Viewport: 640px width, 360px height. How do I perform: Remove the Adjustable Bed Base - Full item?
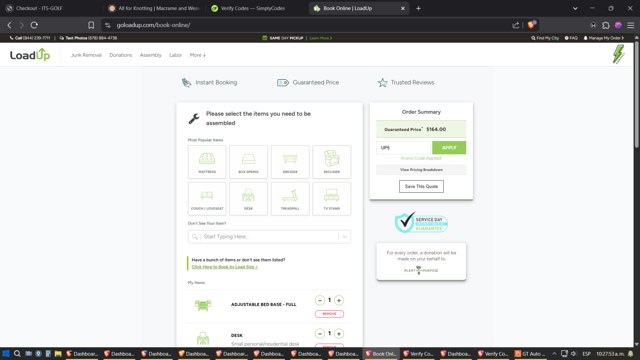point(329,314)
